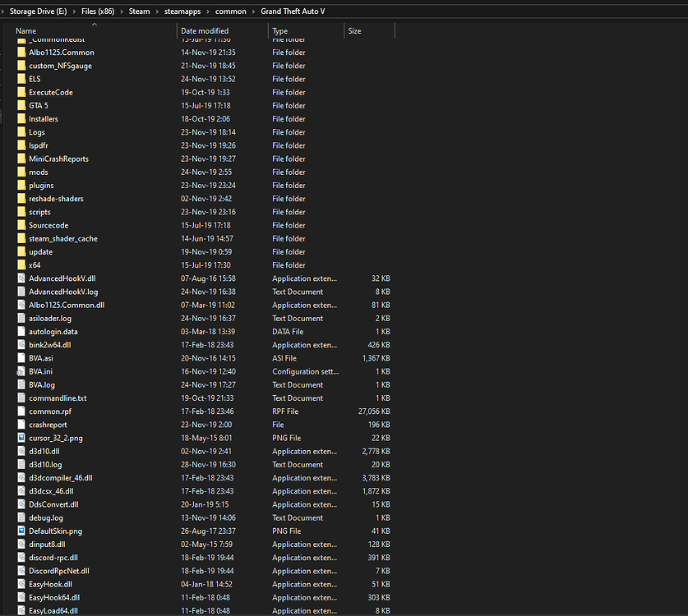
Task: Select the DefaultSkin.png image icon
Action: click(21, 531)
